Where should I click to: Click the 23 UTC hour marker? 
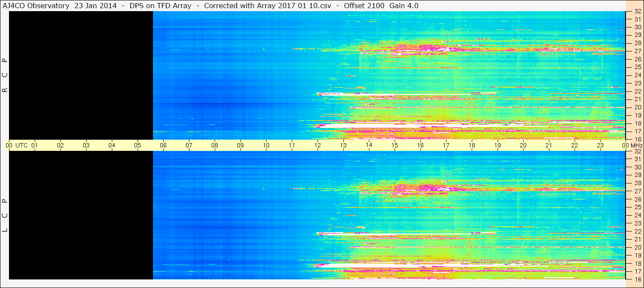pos(600,145)
